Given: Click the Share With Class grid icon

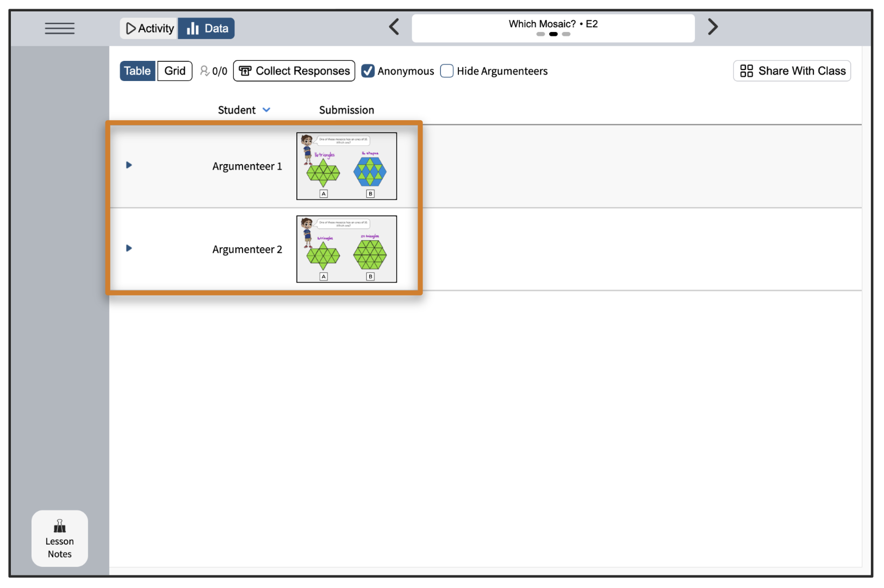Looking at the screenshot, I should 746,71.
